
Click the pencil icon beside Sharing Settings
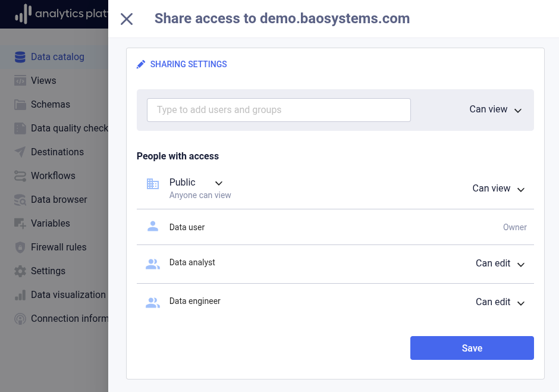coord(141,64)
